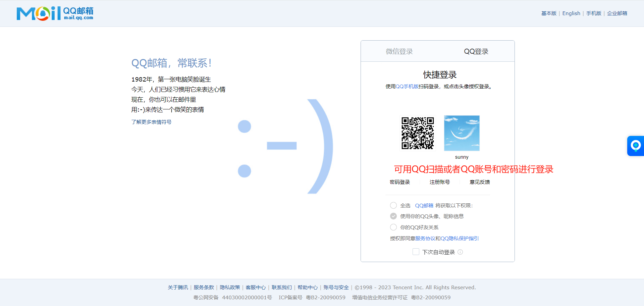Click the 快捷登录 heading
644x306 pixels.
click(440, 74)
